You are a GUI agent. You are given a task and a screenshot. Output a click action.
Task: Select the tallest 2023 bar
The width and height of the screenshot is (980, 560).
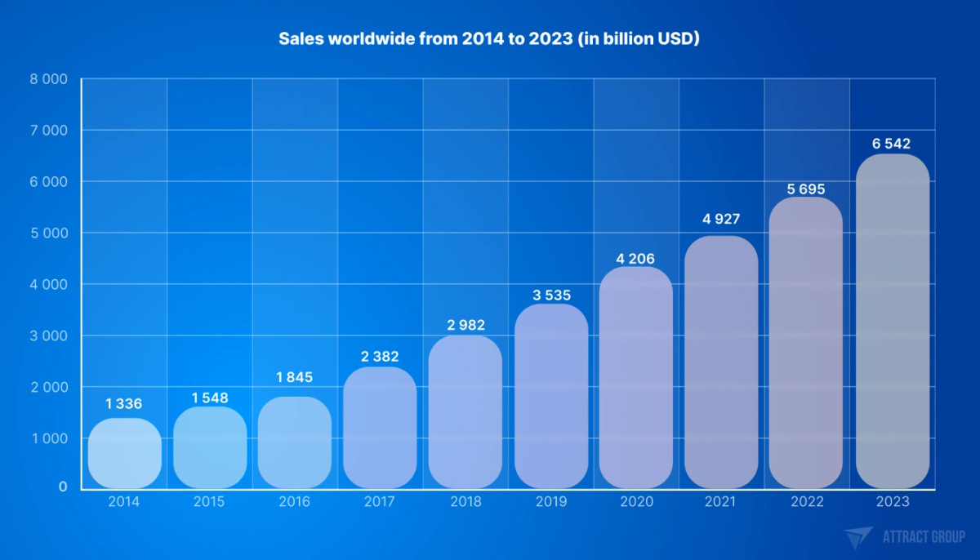[892, 322]
